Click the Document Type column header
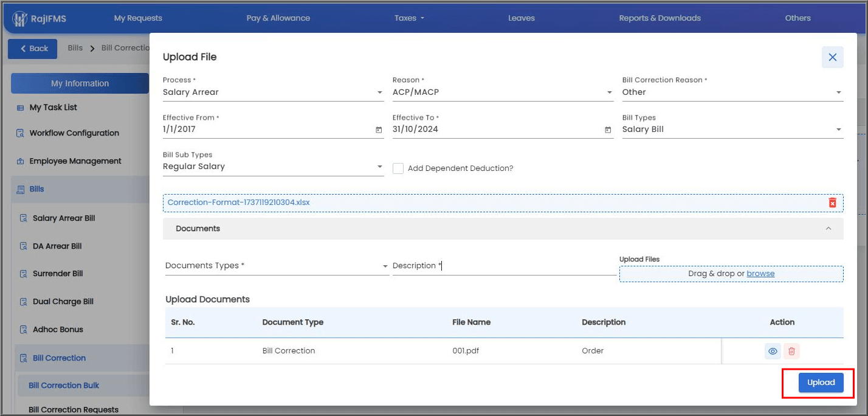Viewport: 868px width, 416px height. click(x=293, y=322)
